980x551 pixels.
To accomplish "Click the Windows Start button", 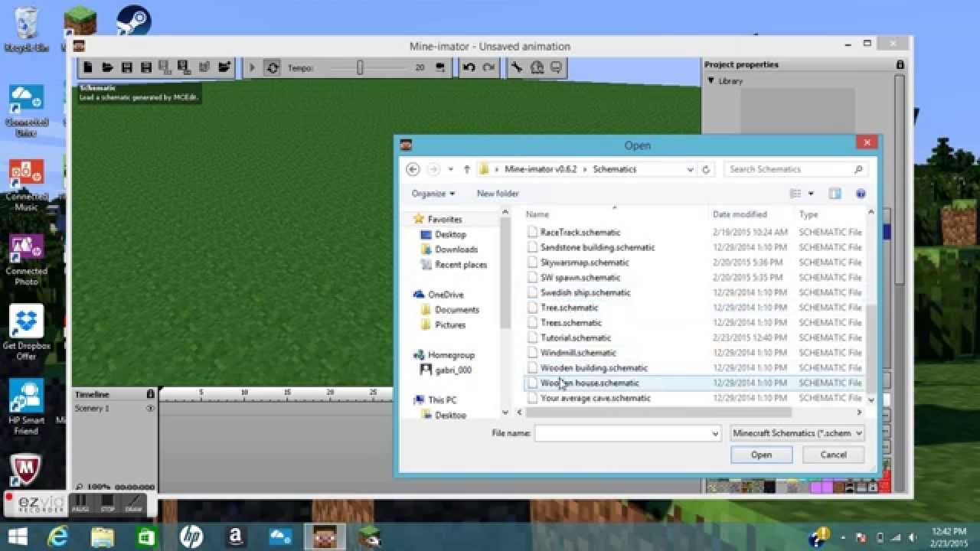I will [18, 536].
